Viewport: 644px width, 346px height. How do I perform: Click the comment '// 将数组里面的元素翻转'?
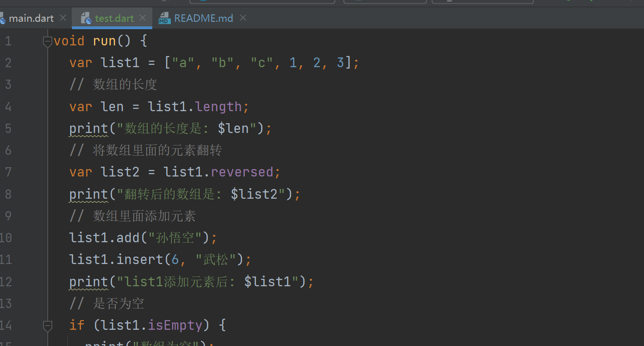[x=145, y=150]
